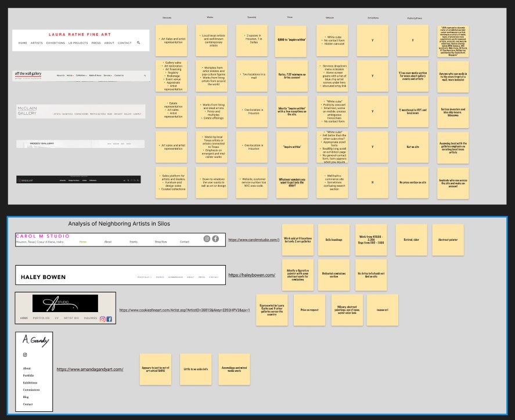Click Shop Now in Carol M Studio image

click(161, 242)
